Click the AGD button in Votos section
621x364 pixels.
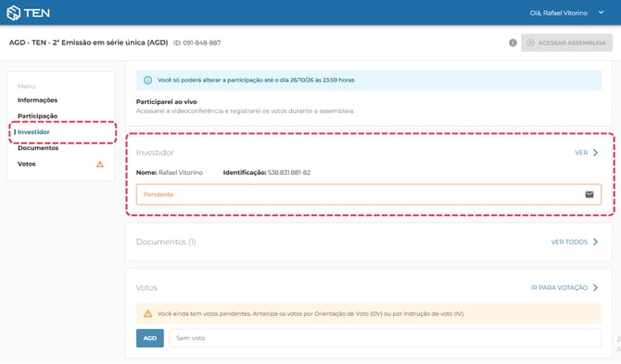pos(150,338)
